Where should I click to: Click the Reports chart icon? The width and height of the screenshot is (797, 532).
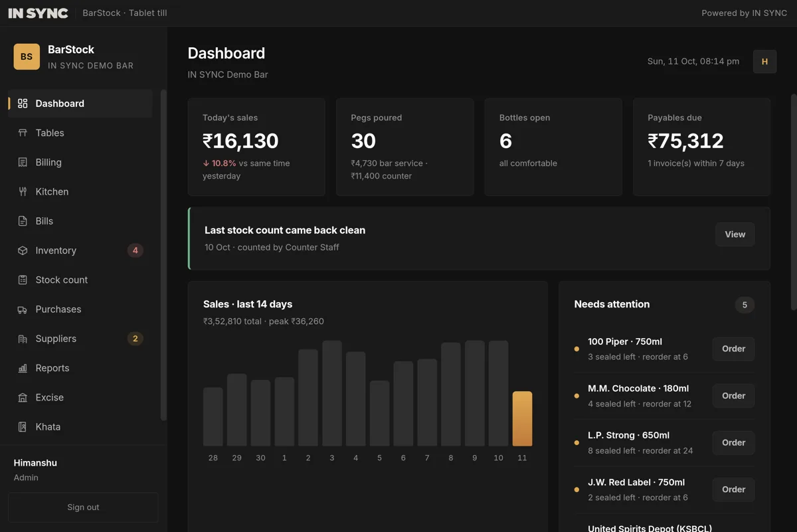click(x=23, y=368)
